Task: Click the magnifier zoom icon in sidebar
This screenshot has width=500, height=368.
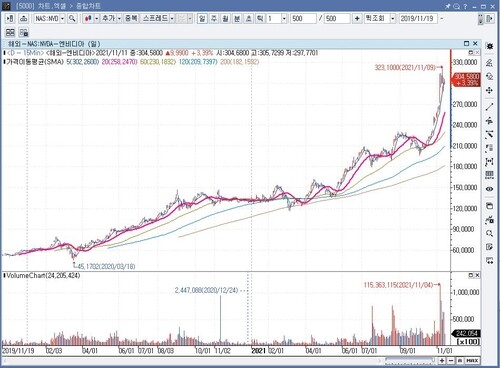Action: point(489,233)
